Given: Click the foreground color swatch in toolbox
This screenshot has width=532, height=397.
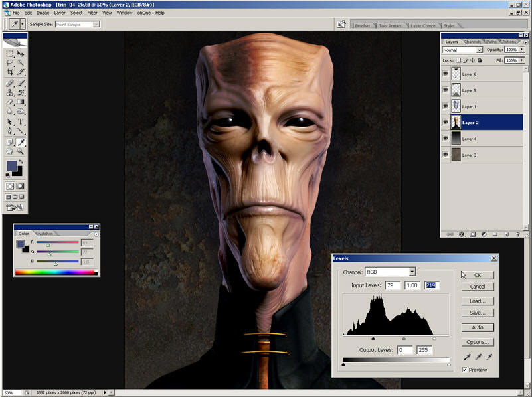Looking at the screenshot, I should tap(11, 165).
